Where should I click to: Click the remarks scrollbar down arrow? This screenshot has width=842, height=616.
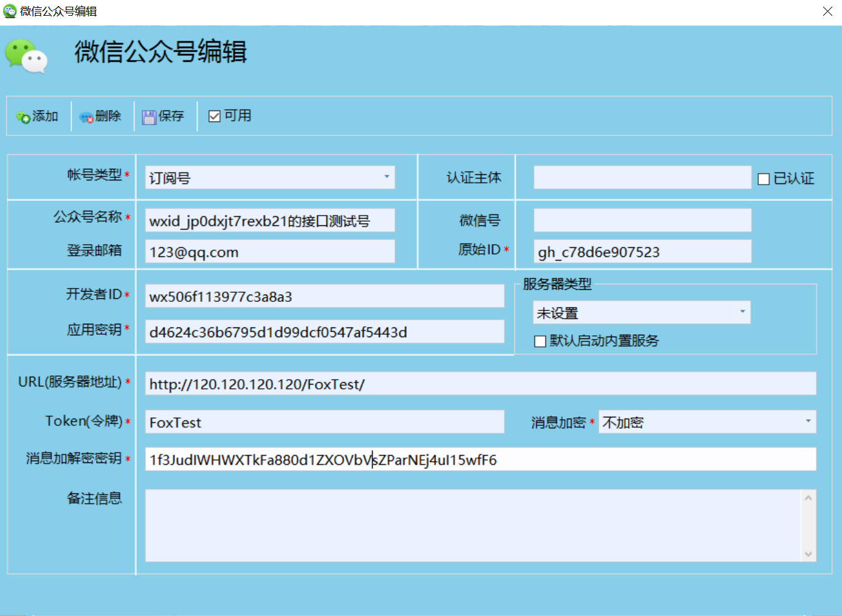pyautogui.click(x=809, y=553)
